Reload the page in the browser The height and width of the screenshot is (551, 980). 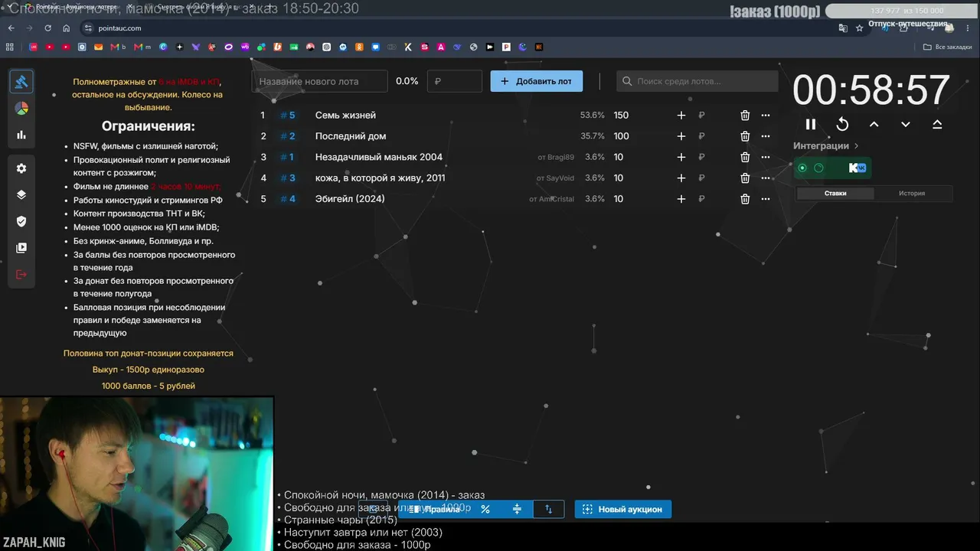pyautogui.click(x=47, y=28)
